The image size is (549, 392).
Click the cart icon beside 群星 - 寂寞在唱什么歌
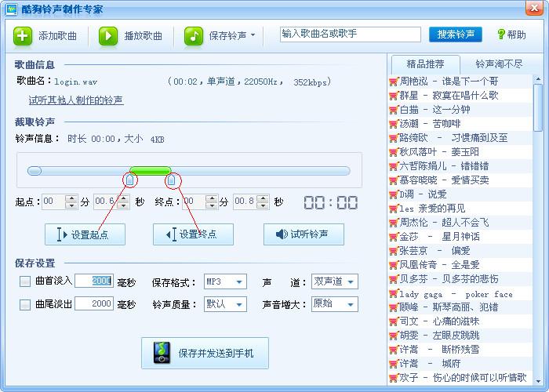(394, 96)
